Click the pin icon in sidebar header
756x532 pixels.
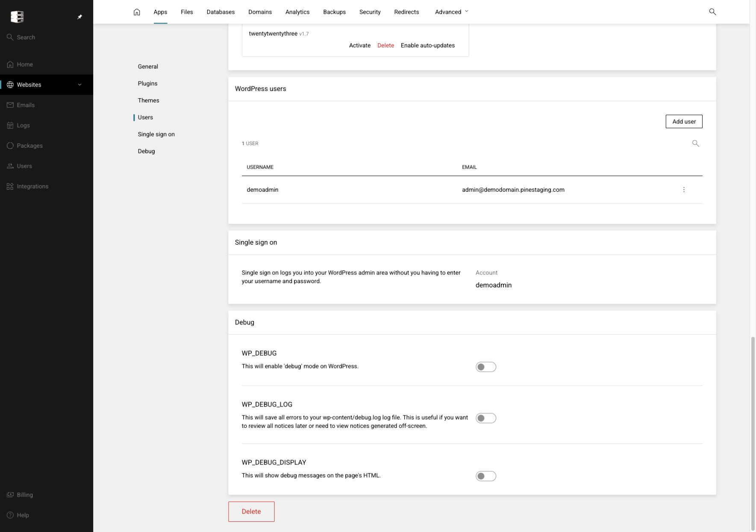click(79, 17)
